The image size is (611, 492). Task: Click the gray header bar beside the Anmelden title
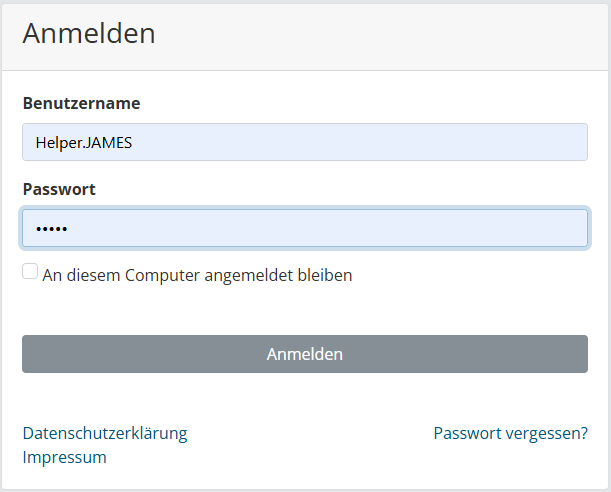[x=400, y=34]
